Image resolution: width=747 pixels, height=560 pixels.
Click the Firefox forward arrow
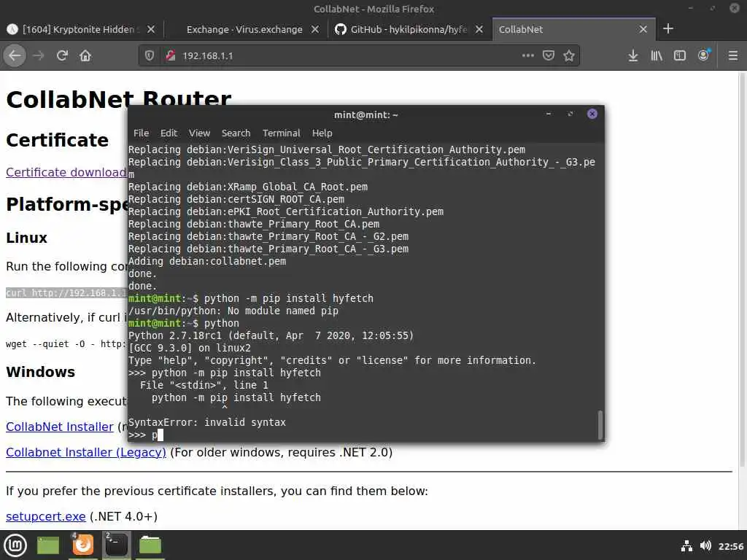point(39,55)
